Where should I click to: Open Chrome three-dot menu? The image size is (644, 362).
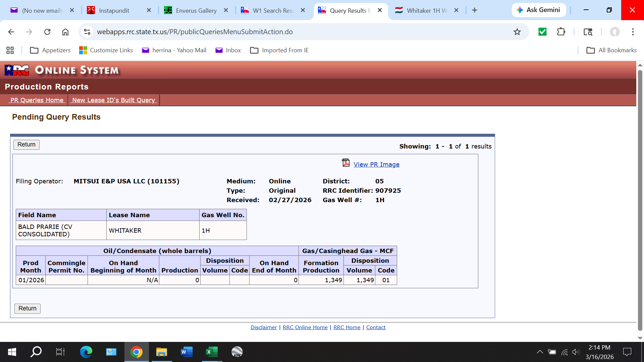[x=633, y=32]
